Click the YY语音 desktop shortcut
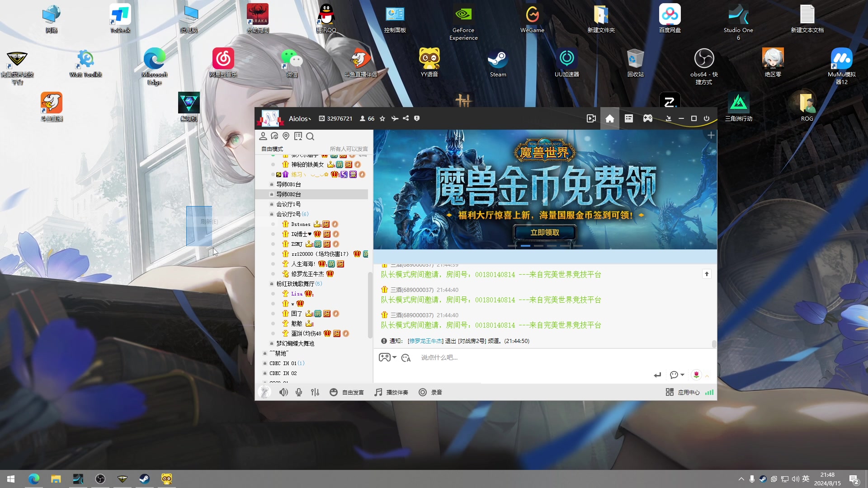The height and width of the screenshot is (488, 868). (429, 63)
